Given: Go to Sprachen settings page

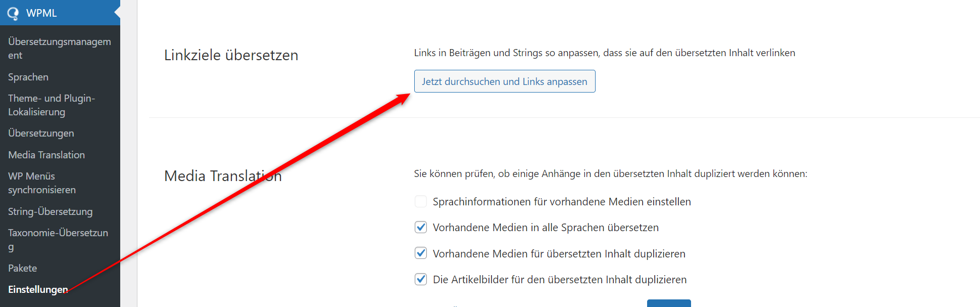Looking at the screenshot, I should [x=28, y=77].
